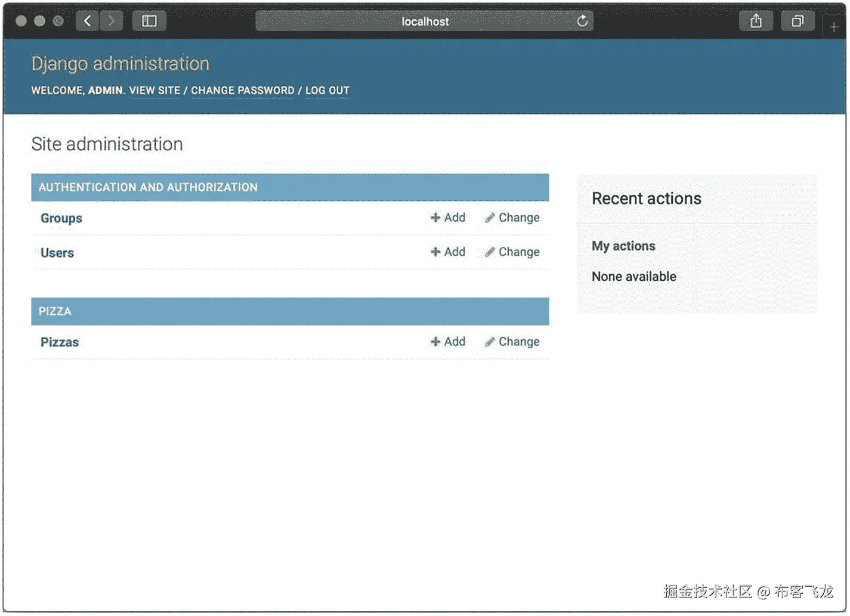850x616 pixels.
Task: Click Change for Groups
Action: [512, 218]
